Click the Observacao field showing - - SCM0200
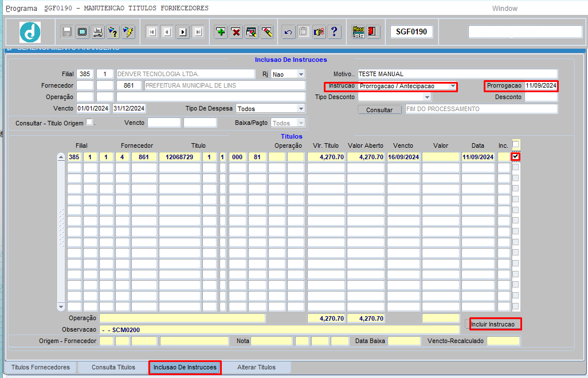Screen dimensions: 588x378 (279, 330)
